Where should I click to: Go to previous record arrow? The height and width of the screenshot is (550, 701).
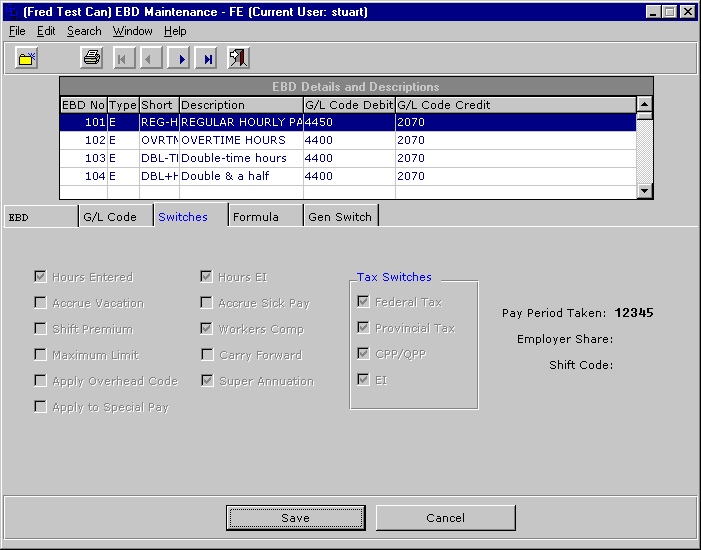pyautogui.click(x=152, y=59)
